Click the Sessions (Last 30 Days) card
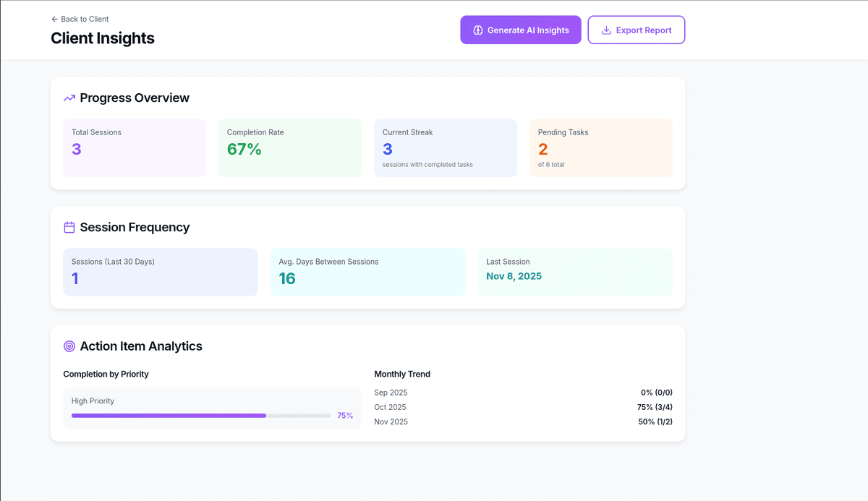This screenshot has width=868, height=501. 161,272
